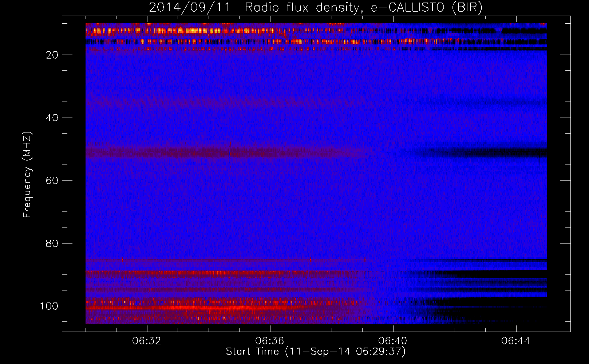Click the '06:40' time tick label
This screenshot has width=589, height=364.
[393, 341]
